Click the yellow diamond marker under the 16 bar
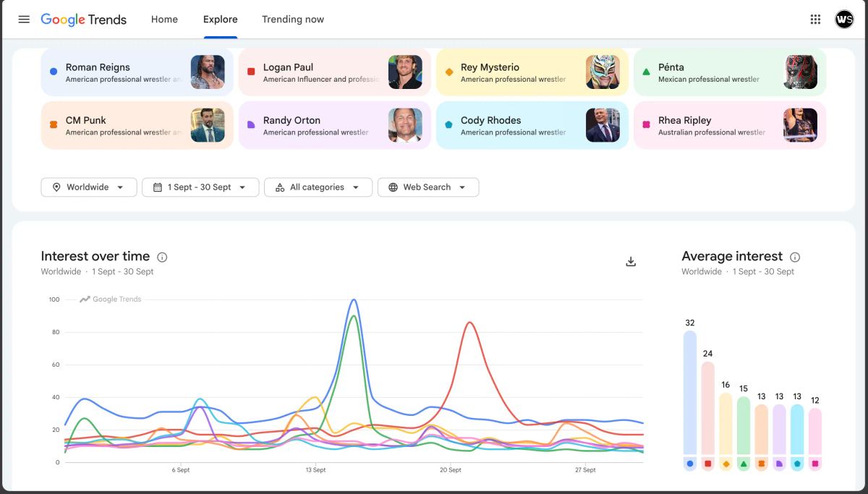This screenshot has height=494, width=868. [x=726, y=464]
